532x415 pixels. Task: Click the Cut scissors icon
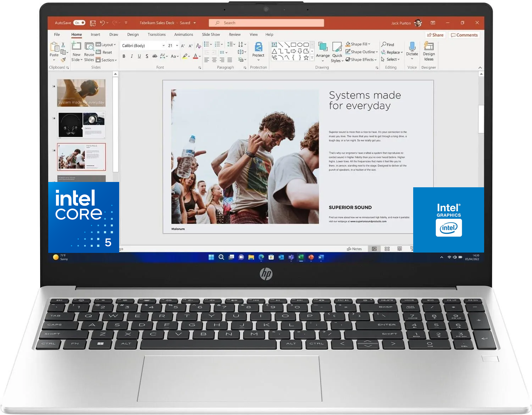63,45
